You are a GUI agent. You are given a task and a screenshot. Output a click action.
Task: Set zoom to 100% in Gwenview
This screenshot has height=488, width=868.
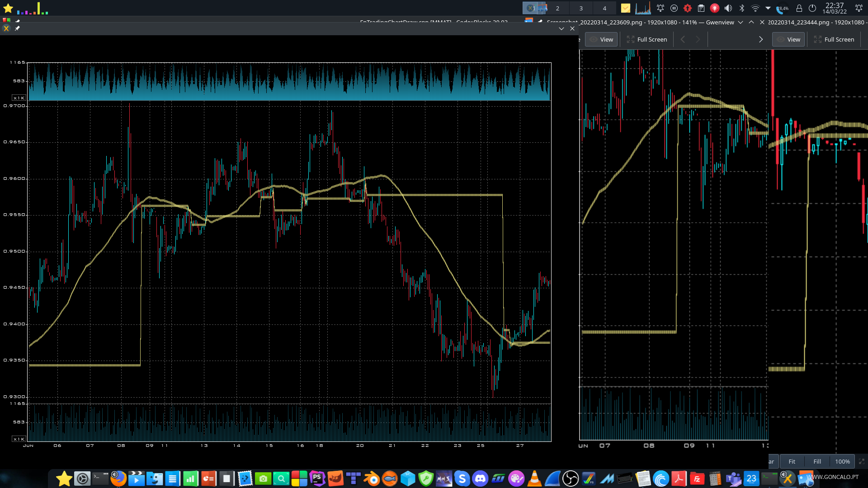pos(843,461)
